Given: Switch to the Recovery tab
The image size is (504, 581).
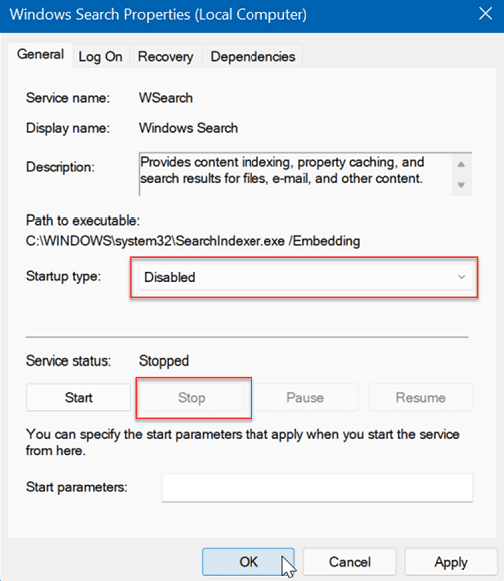Looking at the screenshot, I should pos(165,57).
